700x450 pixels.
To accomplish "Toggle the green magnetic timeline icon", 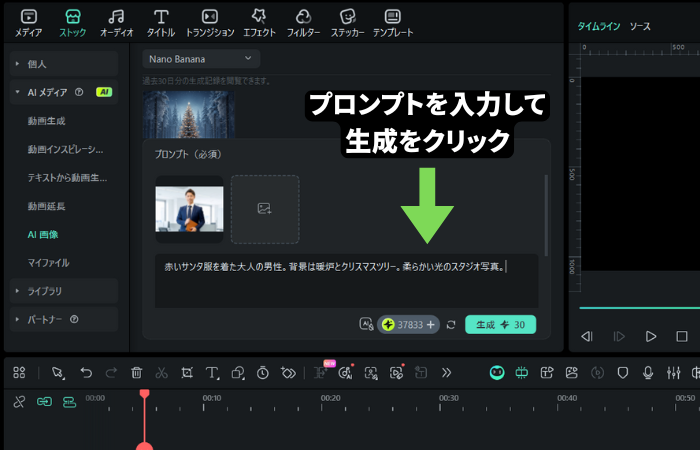I will [69, 402].
